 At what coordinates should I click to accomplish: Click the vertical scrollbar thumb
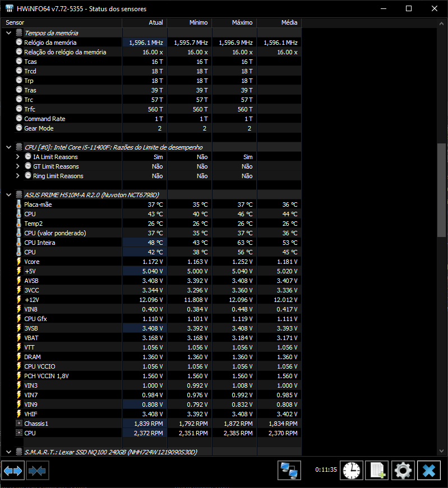pyautogui.click(x=441, y=190)
